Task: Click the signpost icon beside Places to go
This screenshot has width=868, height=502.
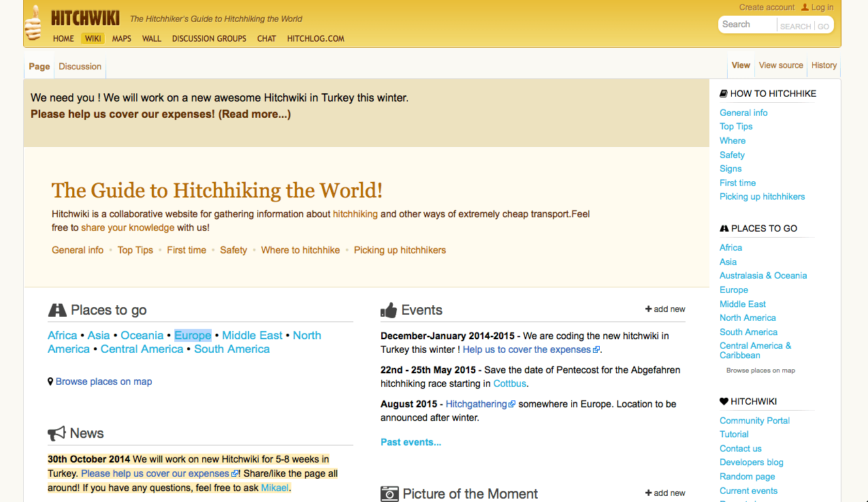Action: 57,309
